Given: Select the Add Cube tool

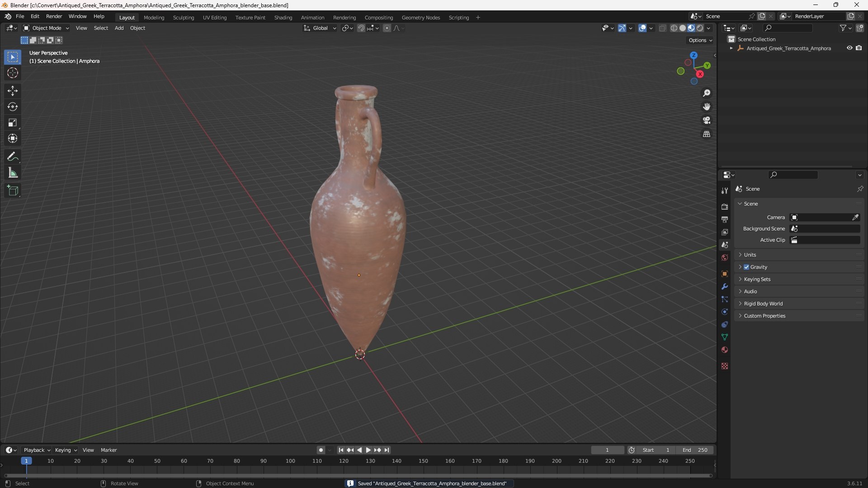Looking at the screenshot, I should [13, 191].
